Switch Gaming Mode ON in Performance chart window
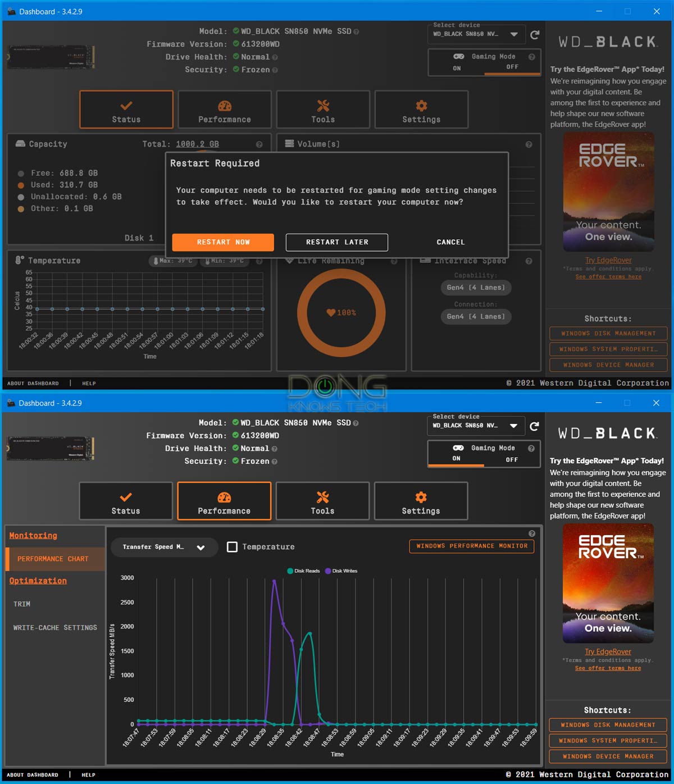The width and height of the screenshot is (674, 784). tap(456, 459)
